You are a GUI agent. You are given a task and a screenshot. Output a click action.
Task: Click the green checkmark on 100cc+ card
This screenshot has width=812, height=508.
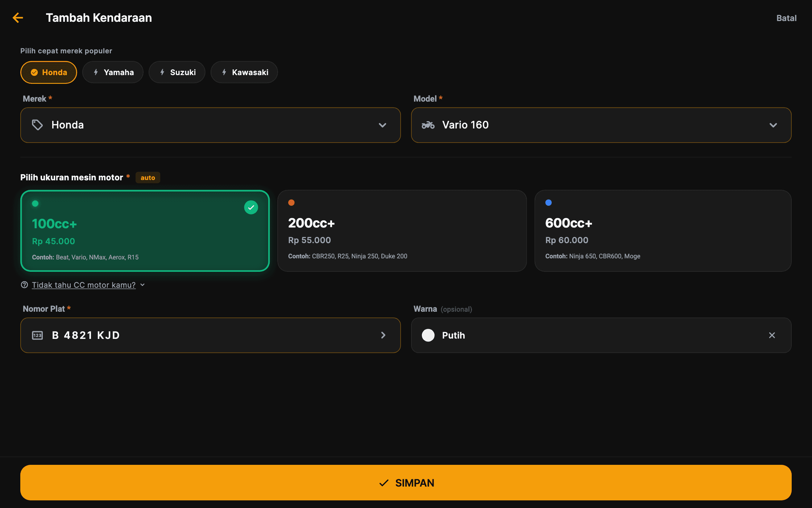coord(251,208)
